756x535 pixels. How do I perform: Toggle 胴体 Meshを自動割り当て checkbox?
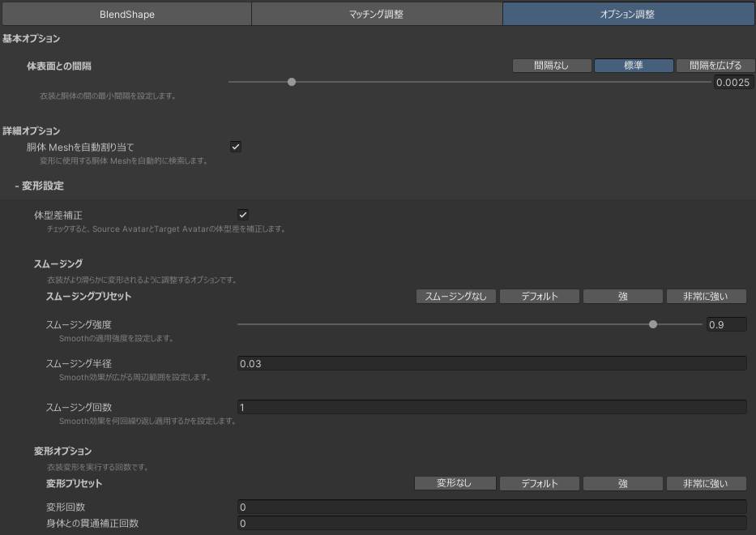click(x=236, y=147)
